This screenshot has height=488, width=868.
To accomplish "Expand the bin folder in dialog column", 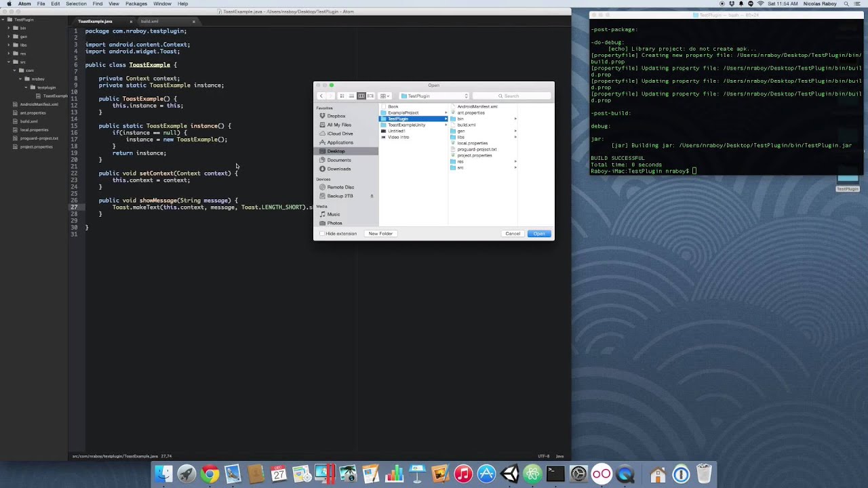I will (515, 119).
